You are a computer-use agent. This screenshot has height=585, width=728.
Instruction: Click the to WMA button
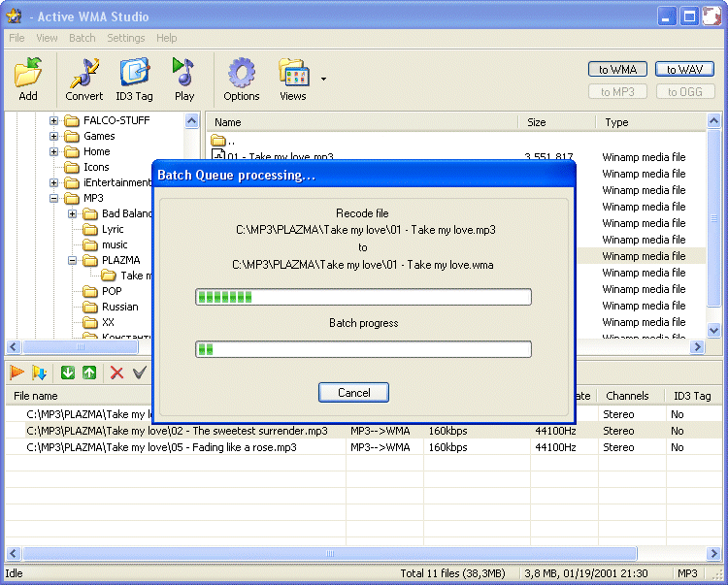(x=617, y=70)
